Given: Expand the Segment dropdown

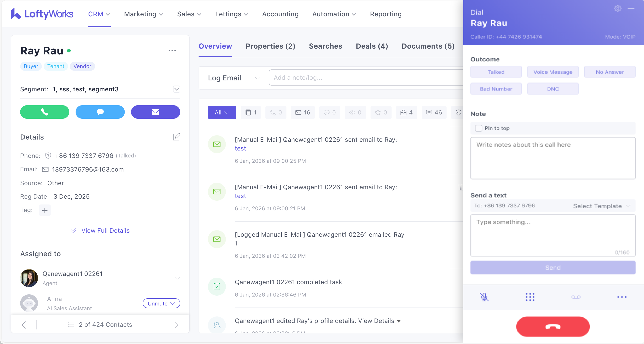Looking at the screenshot, I should pyautogui.click(x=176, y=89).
